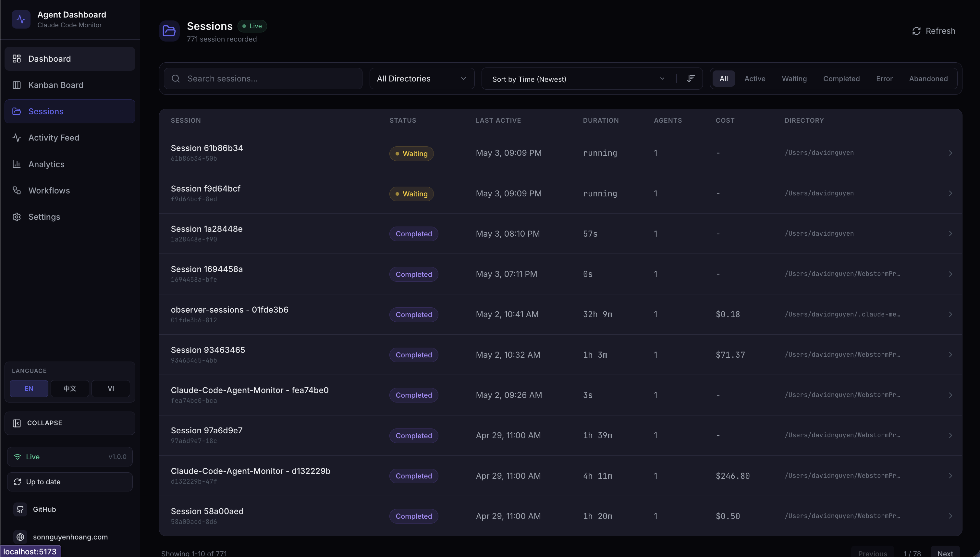Open sonnguyenhoang.com link
The image size is (980, 557).
70,537
